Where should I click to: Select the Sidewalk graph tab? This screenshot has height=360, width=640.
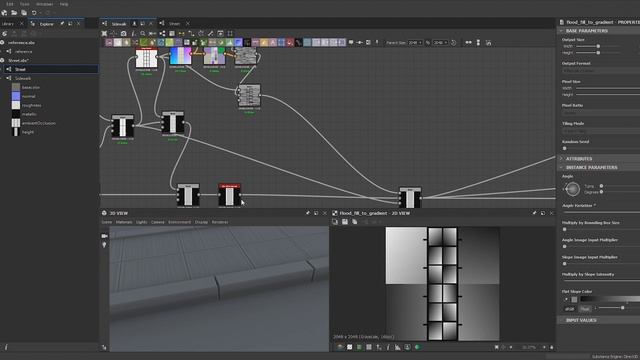pyautogui.click(x=119, y=24)
